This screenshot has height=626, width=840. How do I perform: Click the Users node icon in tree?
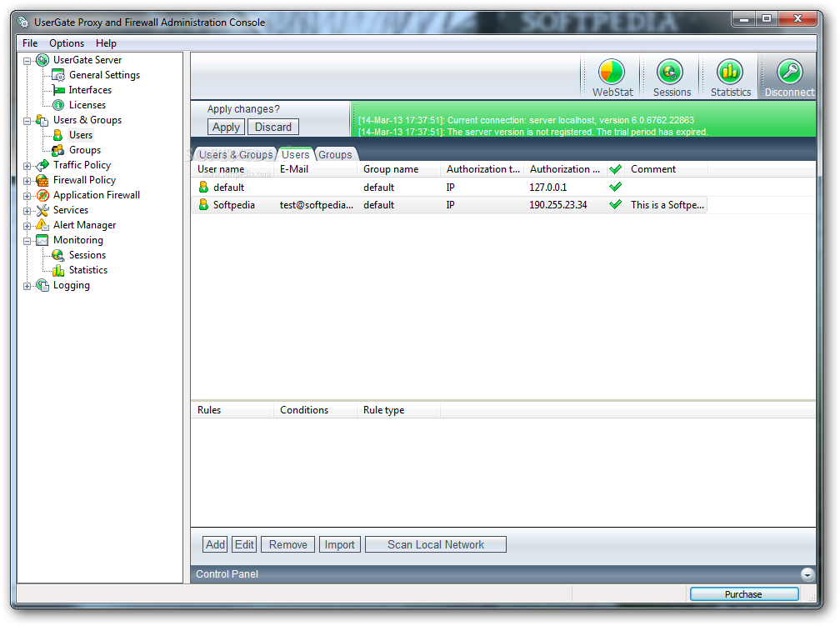pos(57,135)
